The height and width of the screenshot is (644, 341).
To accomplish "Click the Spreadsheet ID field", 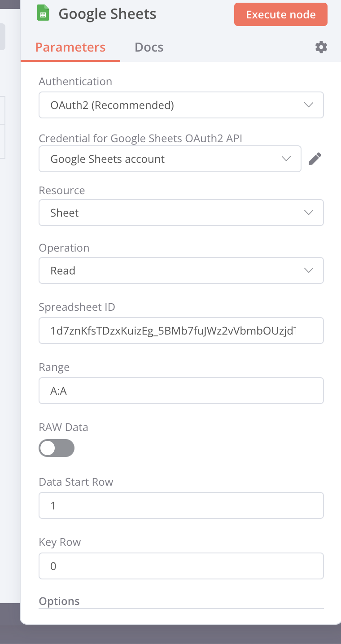I will tap(181, 331).
